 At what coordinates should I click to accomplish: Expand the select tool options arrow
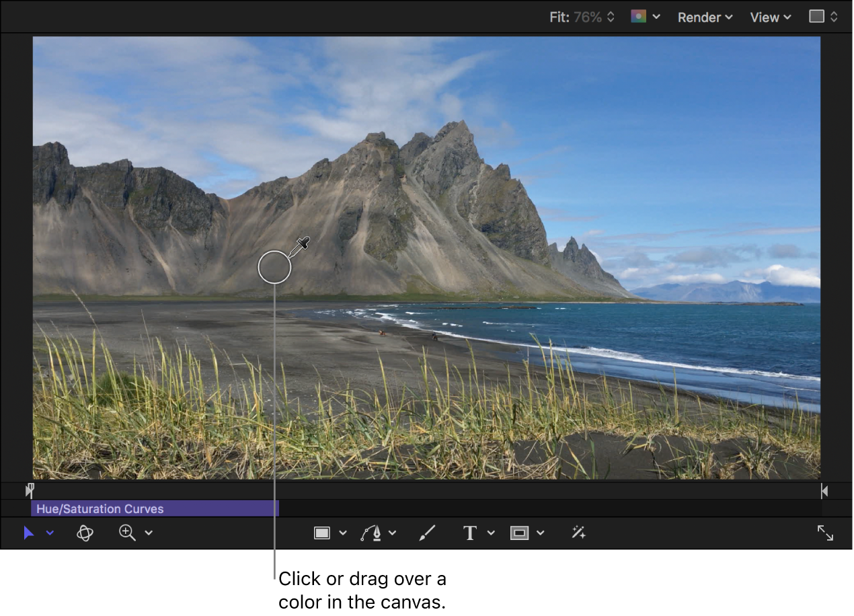click(x=50, y=533)
